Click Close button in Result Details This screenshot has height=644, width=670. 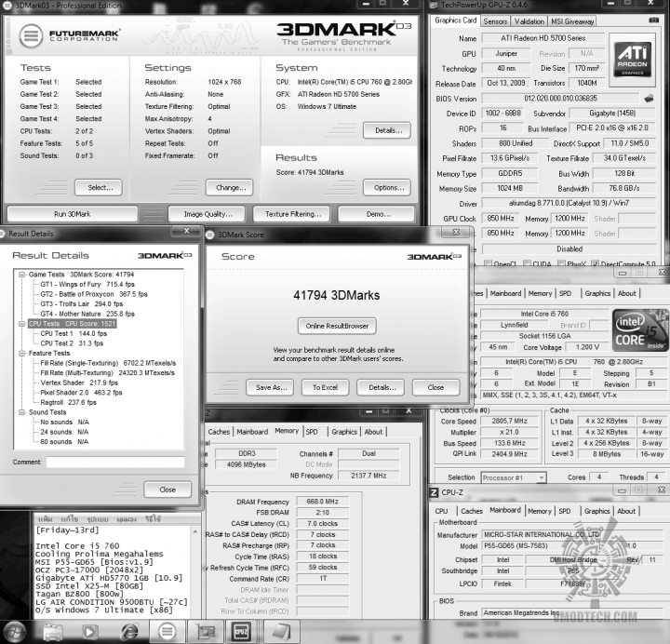click(167, 490)
